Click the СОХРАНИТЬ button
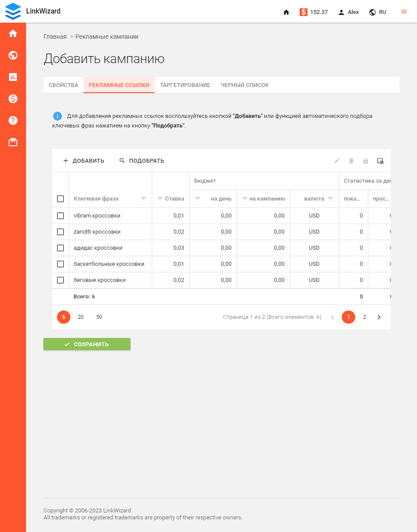Screen dimensions: 417x532 [x=87, y=344]
